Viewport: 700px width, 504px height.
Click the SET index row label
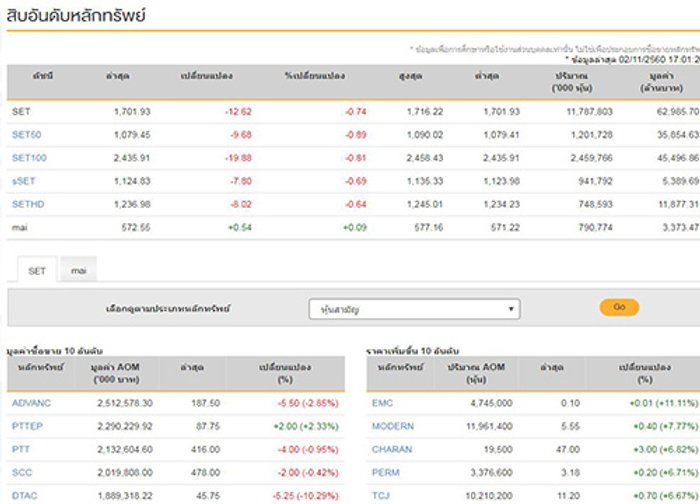click(21, 112)
